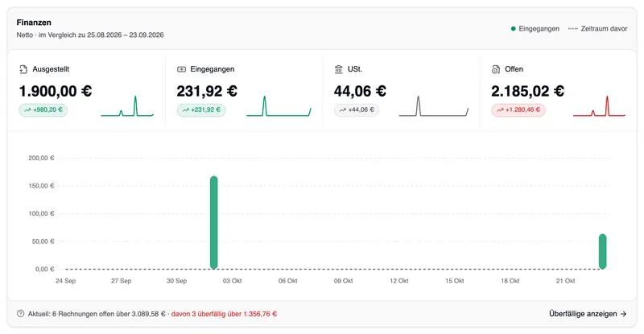This screenshot has width=644, height=334.
Task: Click the 21 Okt axis label
Action: [x=566, y=281]
